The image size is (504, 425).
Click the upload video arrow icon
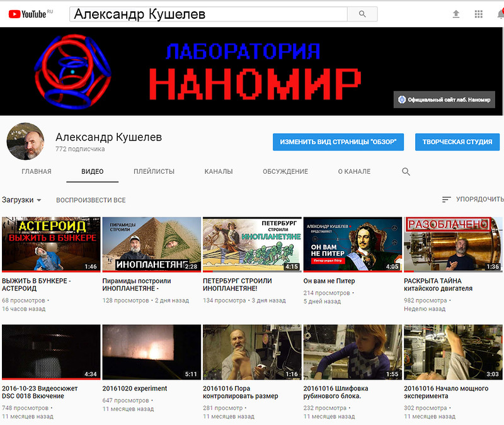456,14
